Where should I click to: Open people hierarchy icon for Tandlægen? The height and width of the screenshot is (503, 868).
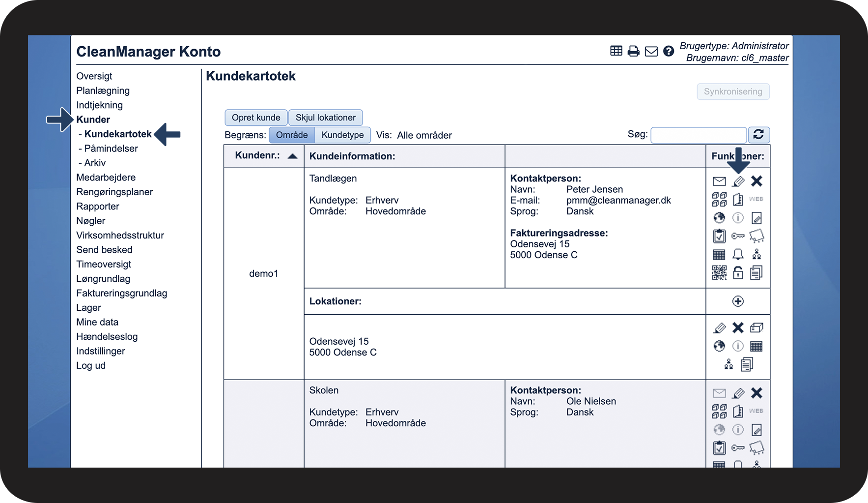pos(756,254)
